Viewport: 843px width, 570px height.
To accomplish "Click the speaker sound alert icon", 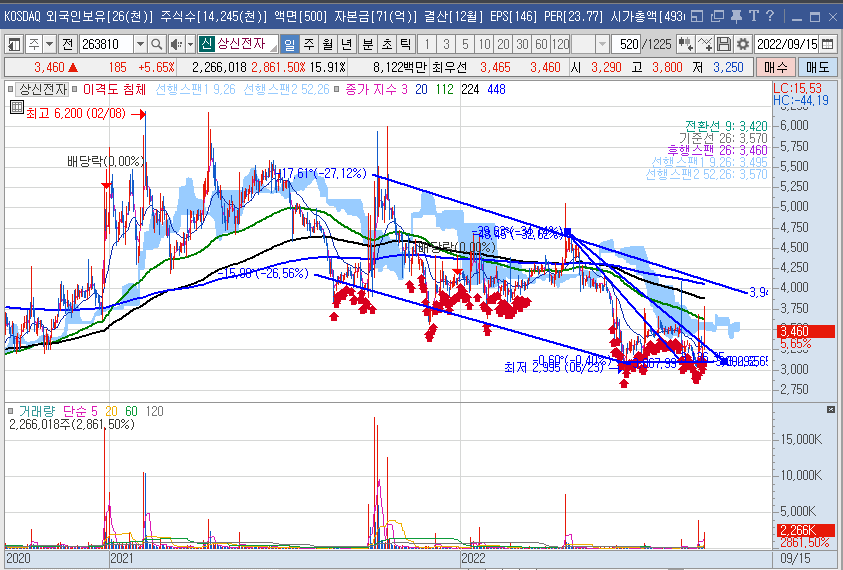I will point(176,44).
